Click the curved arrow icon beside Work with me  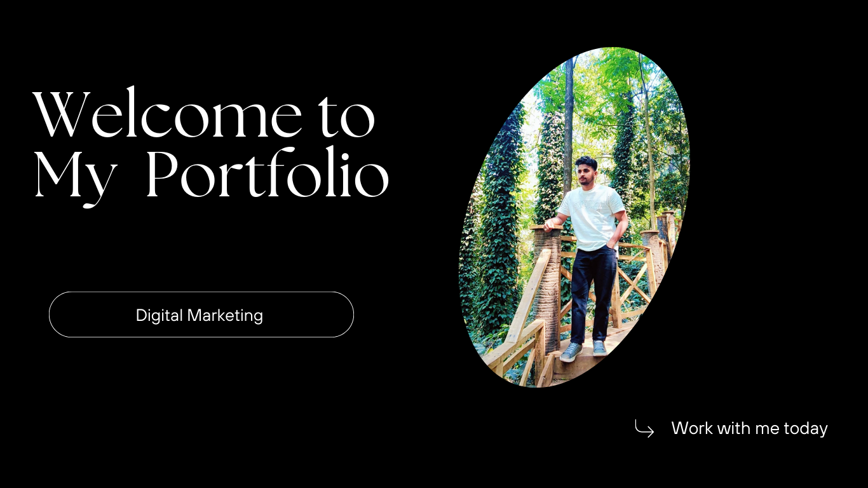(644, 429)
